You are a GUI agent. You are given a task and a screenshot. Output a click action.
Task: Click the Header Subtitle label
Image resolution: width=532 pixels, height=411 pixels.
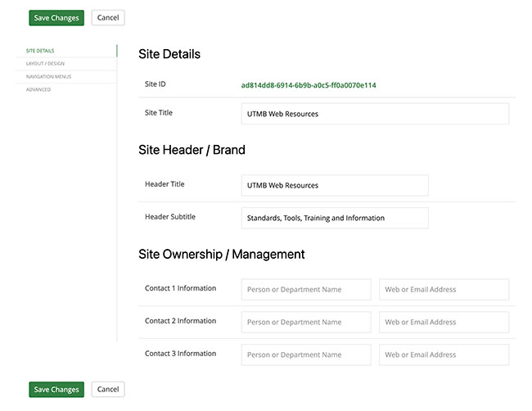(169, 217)
